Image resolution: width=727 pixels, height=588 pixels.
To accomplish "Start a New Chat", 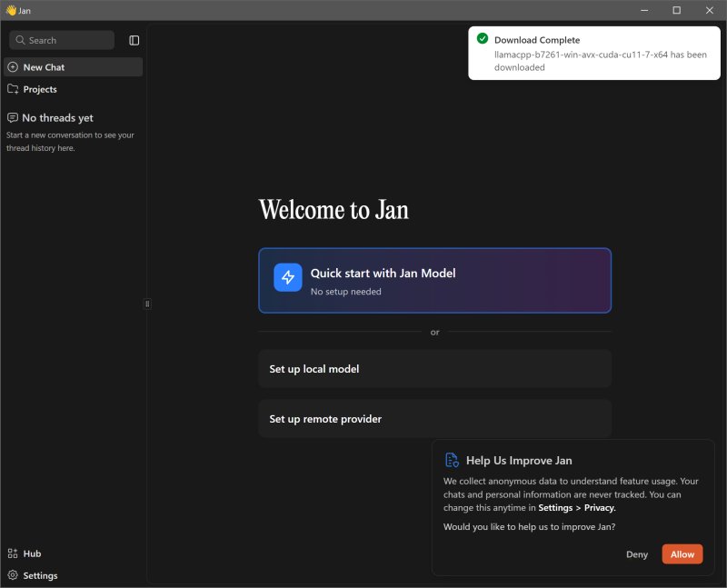I will click(x=73, y=67).
